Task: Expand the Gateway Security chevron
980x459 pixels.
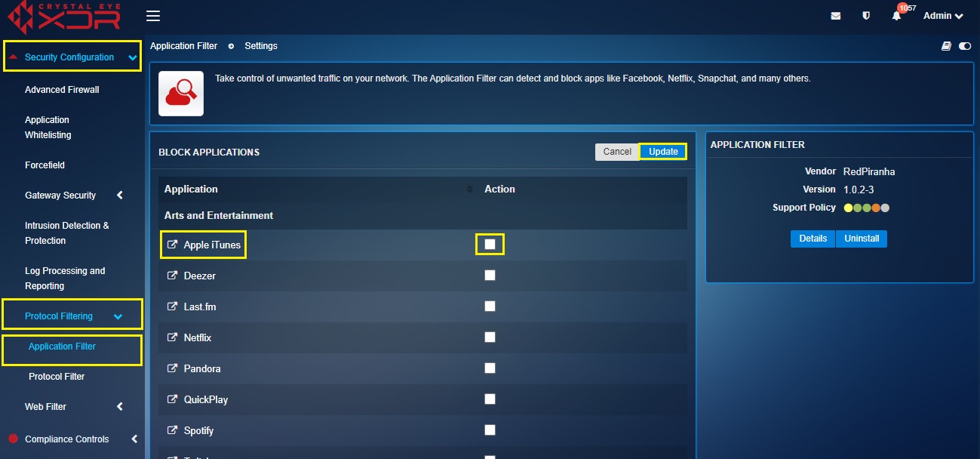Action: pyautogui.click(x=120, y=196)
